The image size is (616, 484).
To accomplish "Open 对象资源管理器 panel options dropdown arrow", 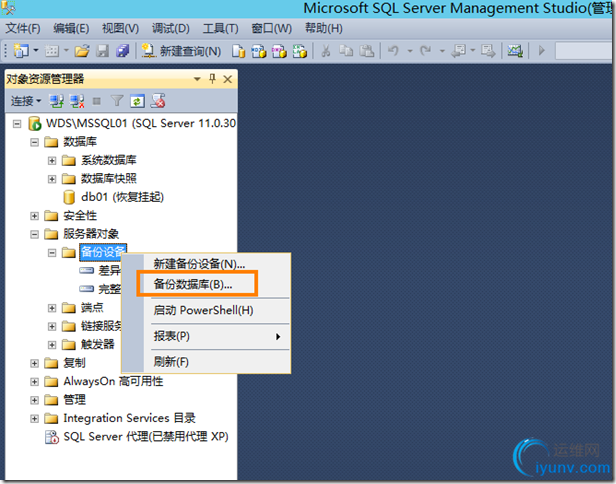I will coord(197,79).
